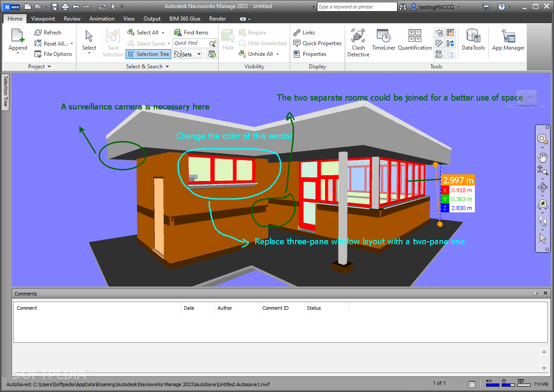
Task: Activate Zoom Window tool in navigation bar
Action: [x=543, y=170]
